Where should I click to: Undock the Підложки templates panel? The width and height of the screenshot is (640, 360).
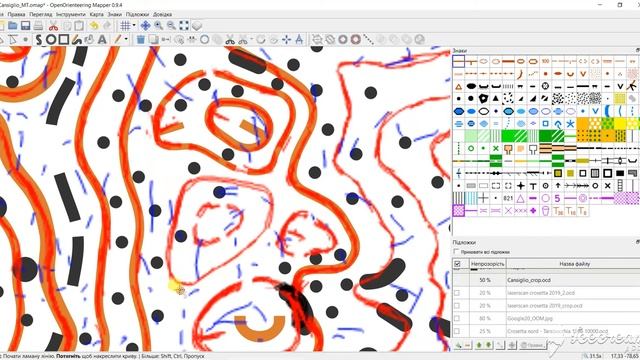pyautogui.click(x=638, y=242)
